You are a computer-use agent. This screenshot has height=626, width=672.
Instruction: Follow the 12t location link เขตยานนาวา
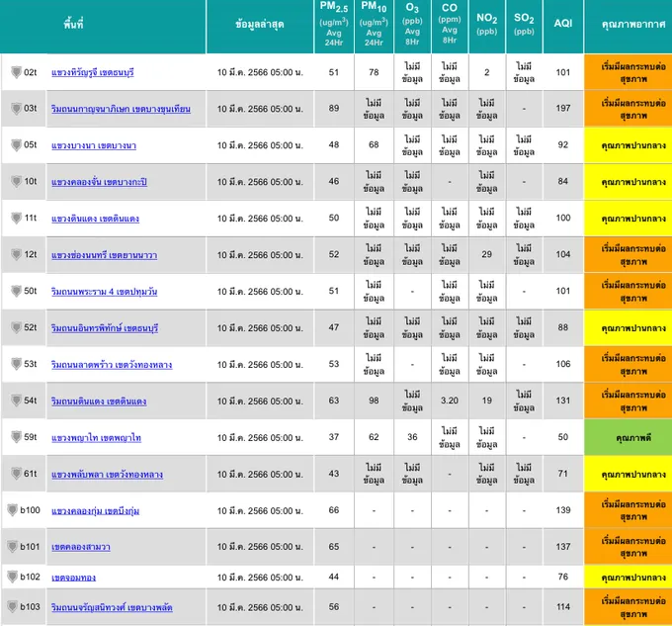pyautogui.click(x=104, y=255)
